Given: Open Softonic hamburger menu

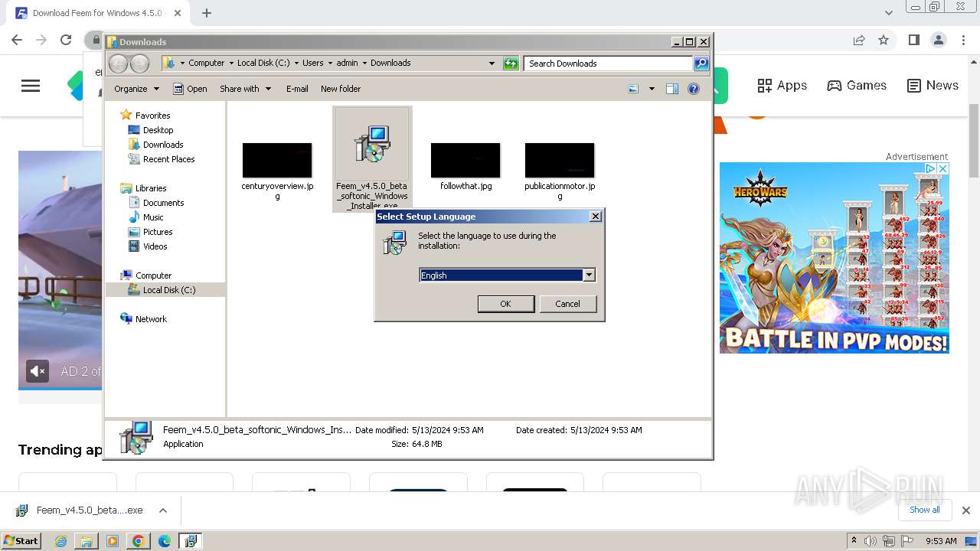Looking at the screenshot, I should (31, 86).
